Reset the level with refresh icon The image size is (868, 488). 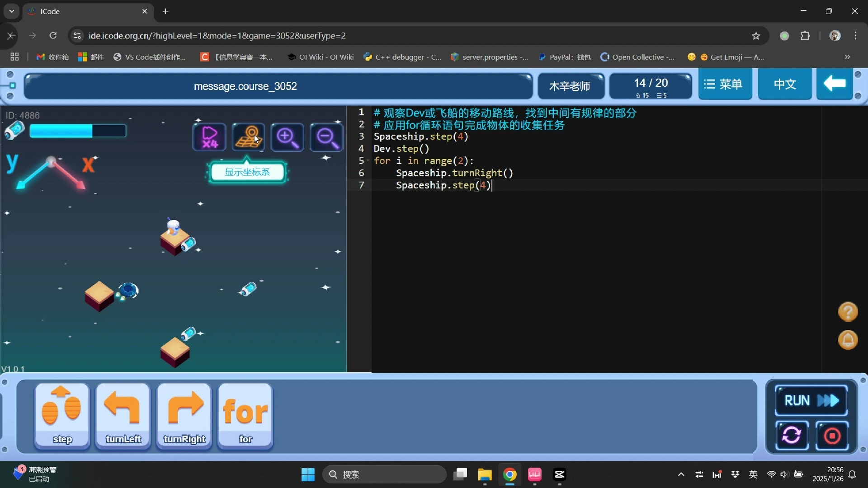[792, 436]
